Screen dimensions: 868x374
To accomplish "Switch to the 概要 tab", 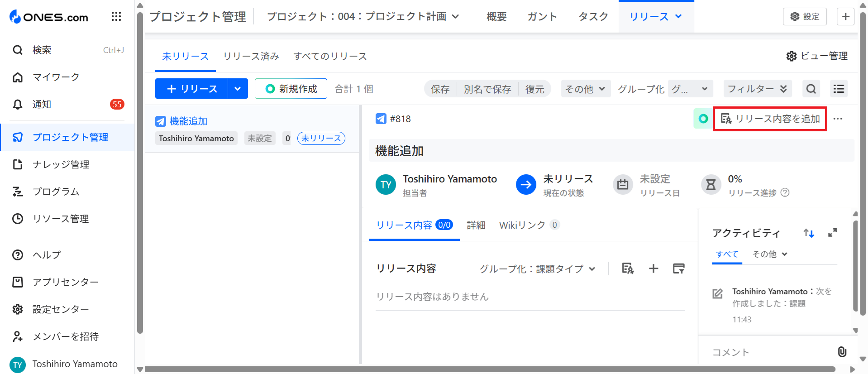I will pyautogui.click(x=496, y=17).
